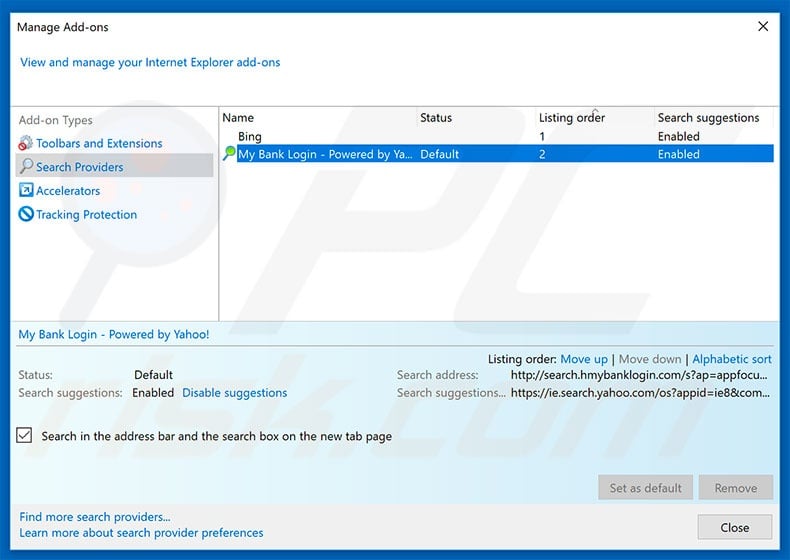
Task: Click the ie.search.yahoo.com suggestions address value
Action: pos(640,393)
